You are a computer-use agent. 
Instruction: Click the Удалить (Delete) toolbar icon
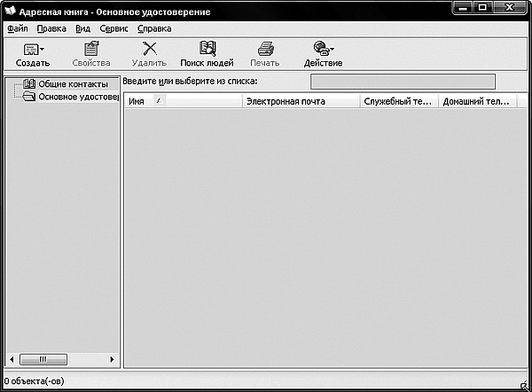(148, 50)
